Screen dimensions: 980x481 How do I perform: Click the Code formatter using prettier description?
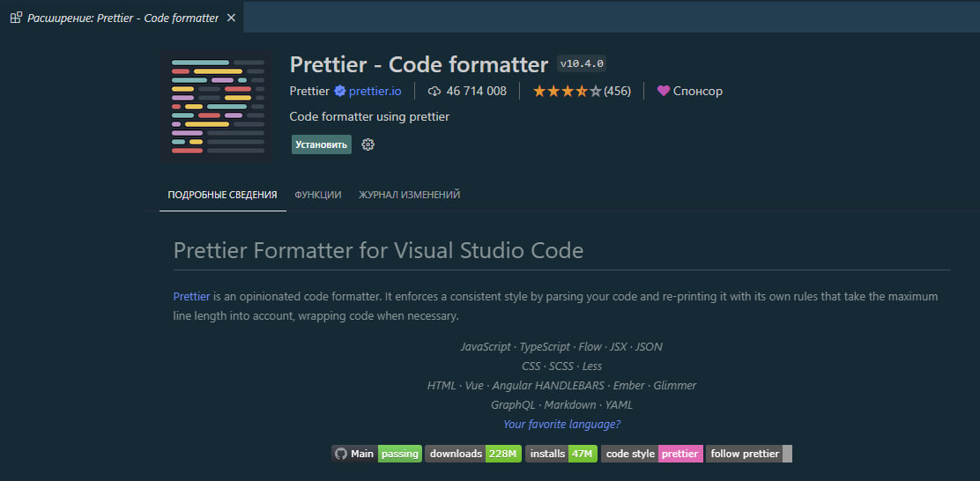click(x=369, y=117)
